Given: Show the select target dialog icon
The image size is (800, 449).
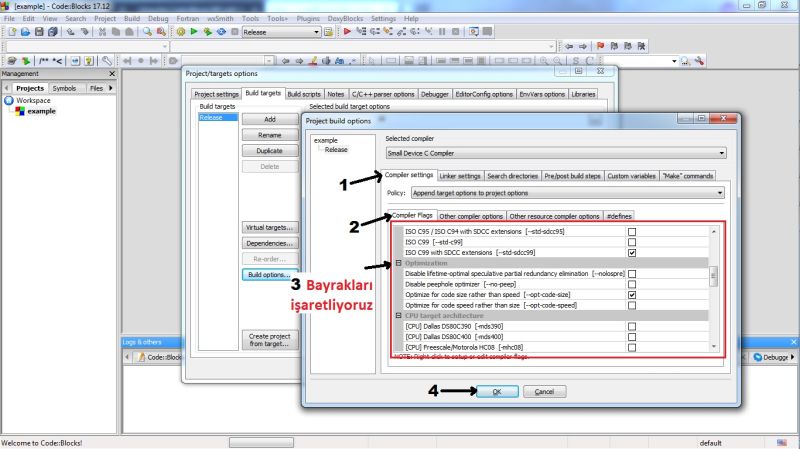Looking at the screenshot, I should point(329,32).
